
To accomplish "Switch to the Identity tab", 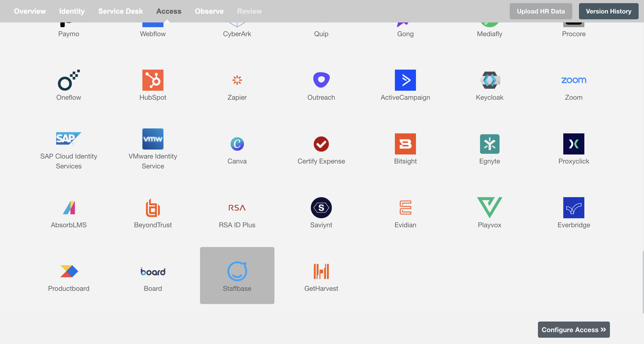I will point(72,11).
